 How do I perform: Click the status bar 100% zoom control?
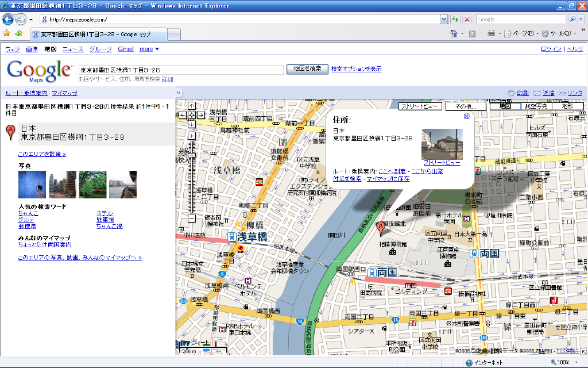tap(564, 362)
